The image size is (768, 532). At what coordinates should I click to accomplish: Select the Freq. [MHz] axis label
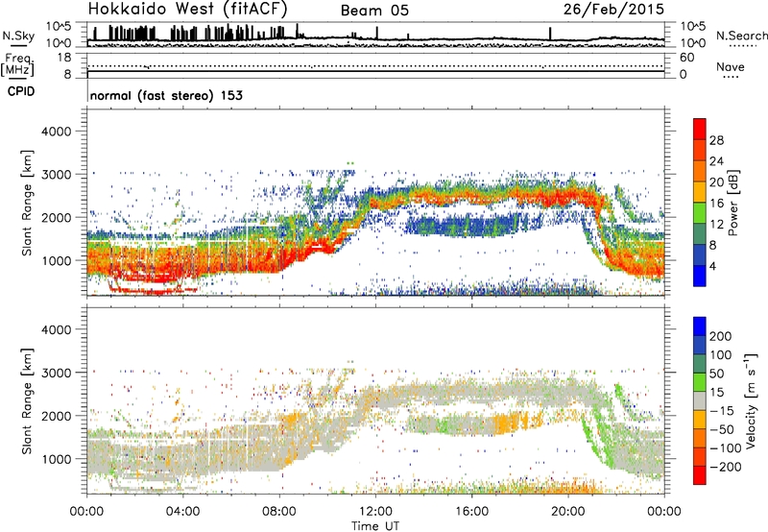[x=17, y=64]
